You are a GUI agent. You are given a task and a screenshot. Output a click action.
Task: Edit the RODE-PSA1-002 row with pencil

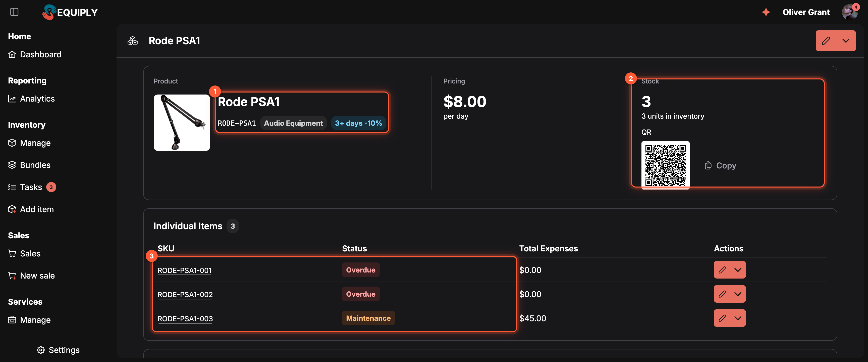722,294
